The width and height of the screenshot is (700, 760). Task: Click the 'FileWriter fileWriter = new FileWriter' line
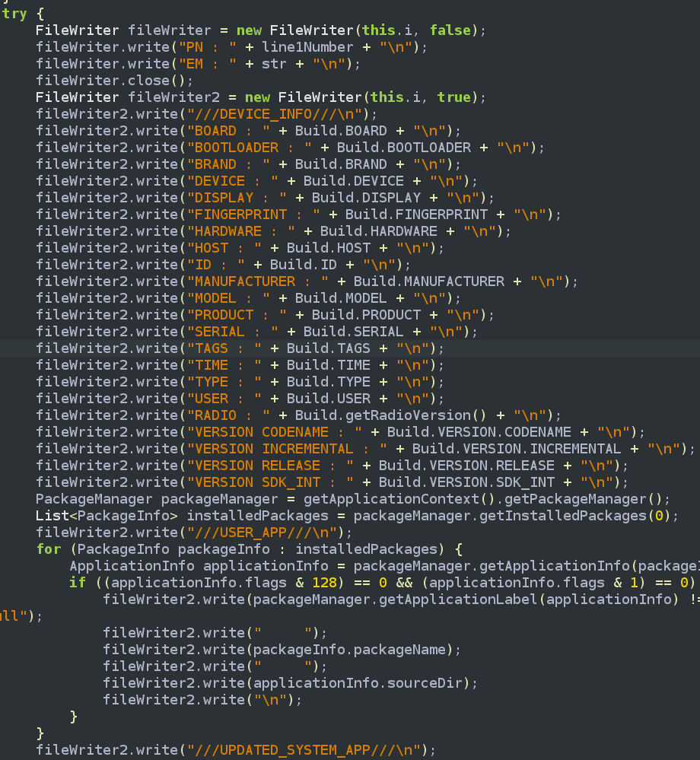[260, 30]
